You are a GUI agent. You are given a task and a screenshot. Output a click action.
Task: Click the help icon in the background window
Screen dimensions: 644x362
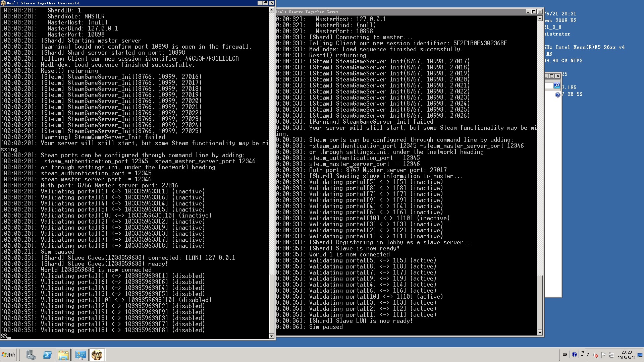(x=557, y=95)
